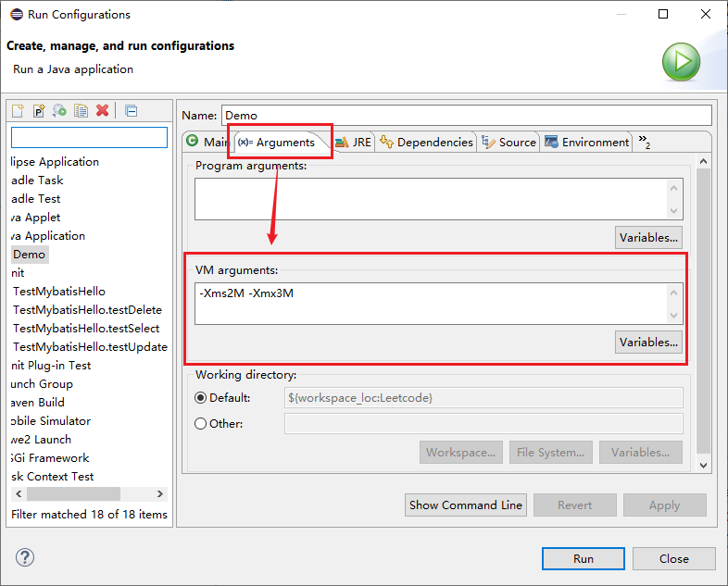This screenshot has height=586, width=728.
Task: Click up arrow of Arguments panel scrollbar
Action: tap(703, 161)
